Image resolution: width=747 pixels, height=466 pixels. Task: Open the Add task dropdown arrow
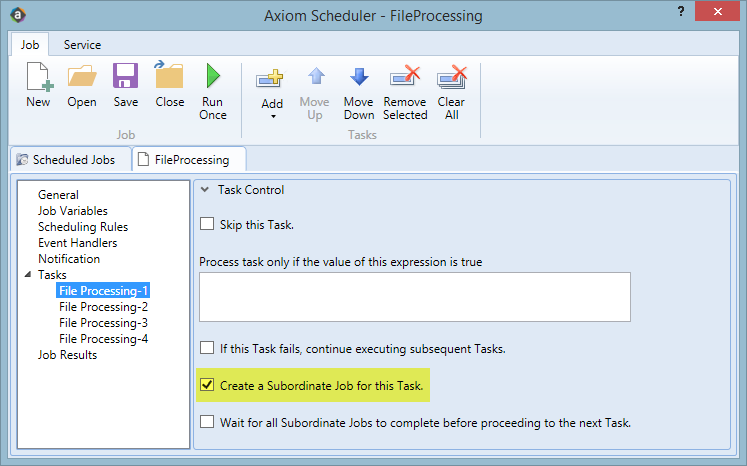click(x=273, y=117)
